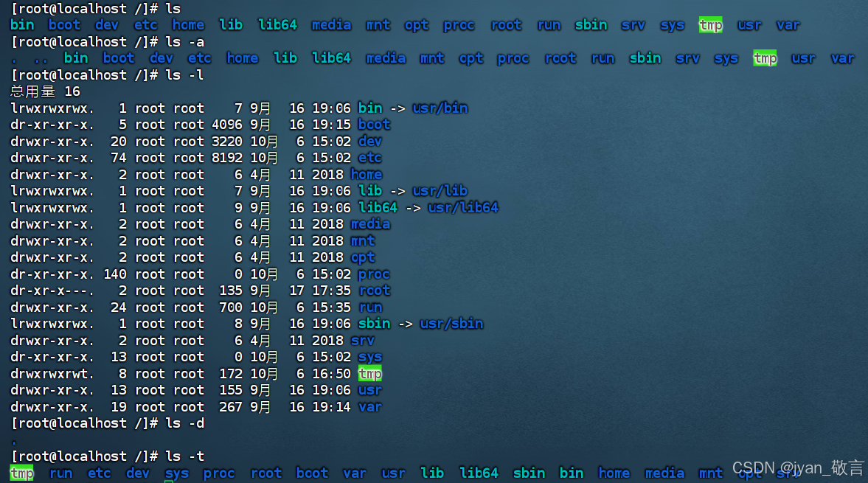This screenshot has height=483, width=868.
Task: Click 'lib64' in plain ls output
Action: click(x=277, y=26)
